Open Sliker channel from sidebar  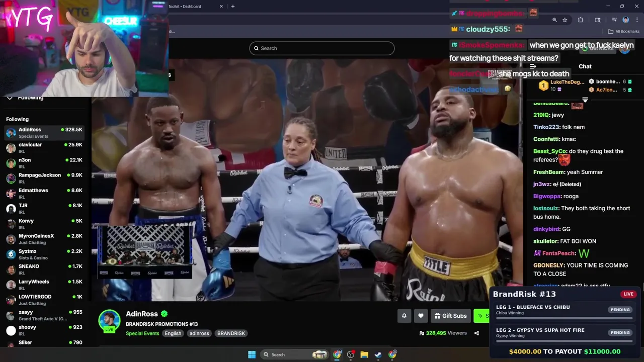click(44, 344)
